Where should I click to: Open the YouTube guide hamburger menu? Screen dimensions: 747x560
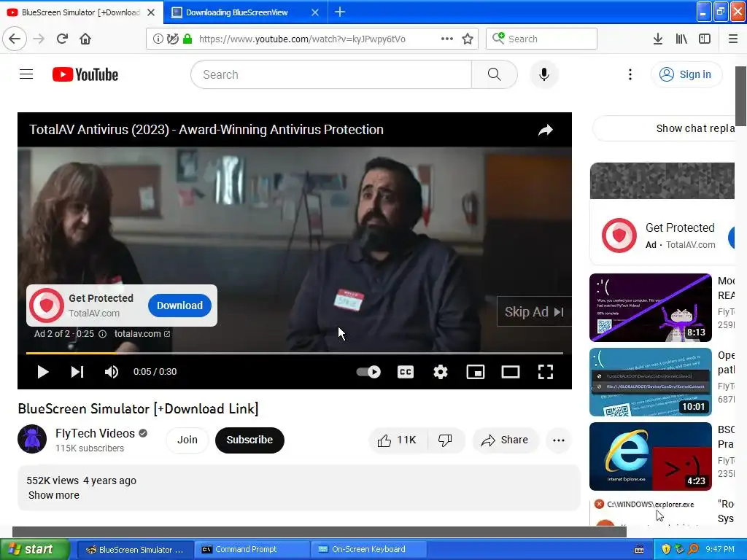pyautogui.click(x=26, y=74)
